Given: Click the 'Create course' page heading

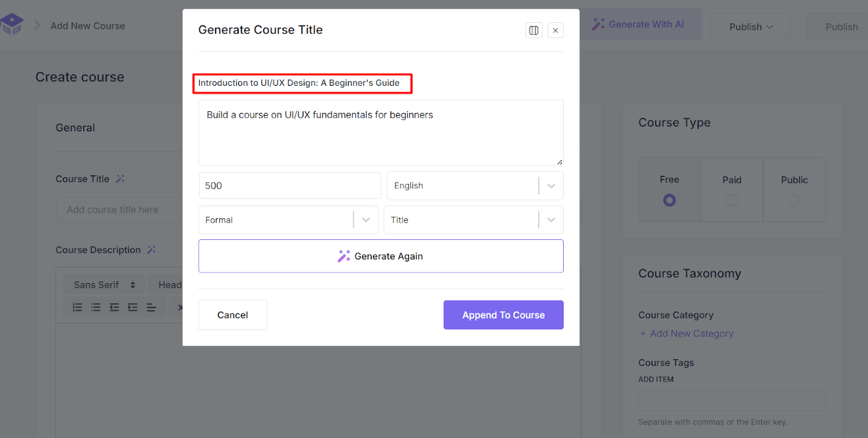Looking at the screenshot, I should (x=80, y=77).
